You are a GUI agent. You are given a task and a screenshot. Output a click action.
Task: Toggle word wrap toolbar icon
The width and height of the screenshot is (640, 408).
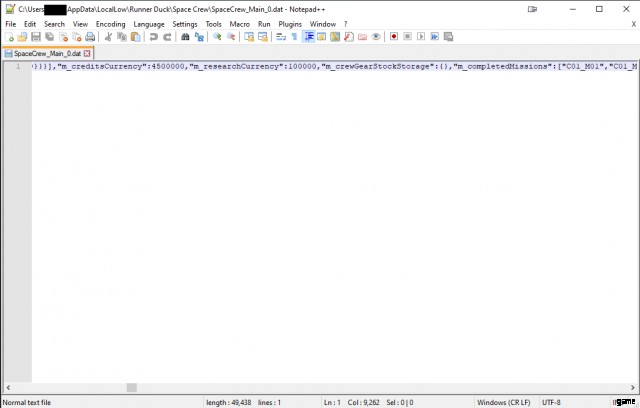[281, 37]
